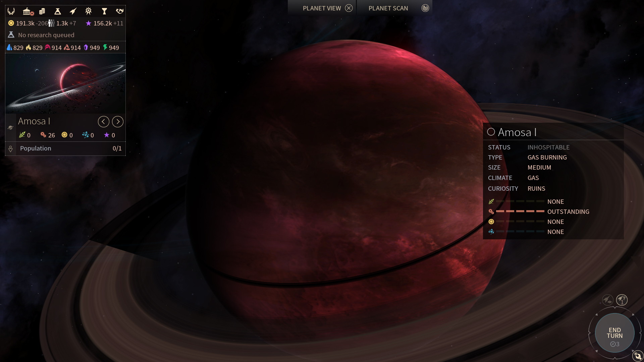Click the Planet View tab
Image resolution: width=644 pixels, height=362 pixels.
(x=322, y=8)
